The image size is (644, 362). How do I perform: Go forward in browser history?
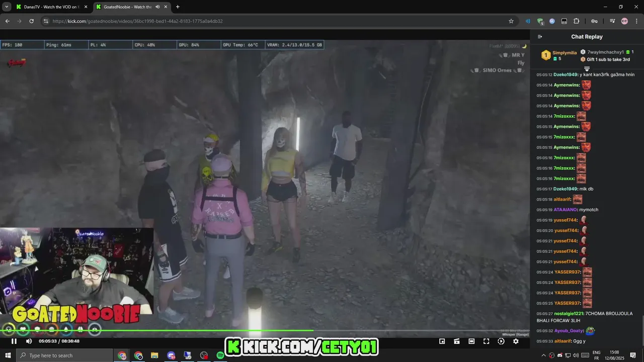coord(19,21)
